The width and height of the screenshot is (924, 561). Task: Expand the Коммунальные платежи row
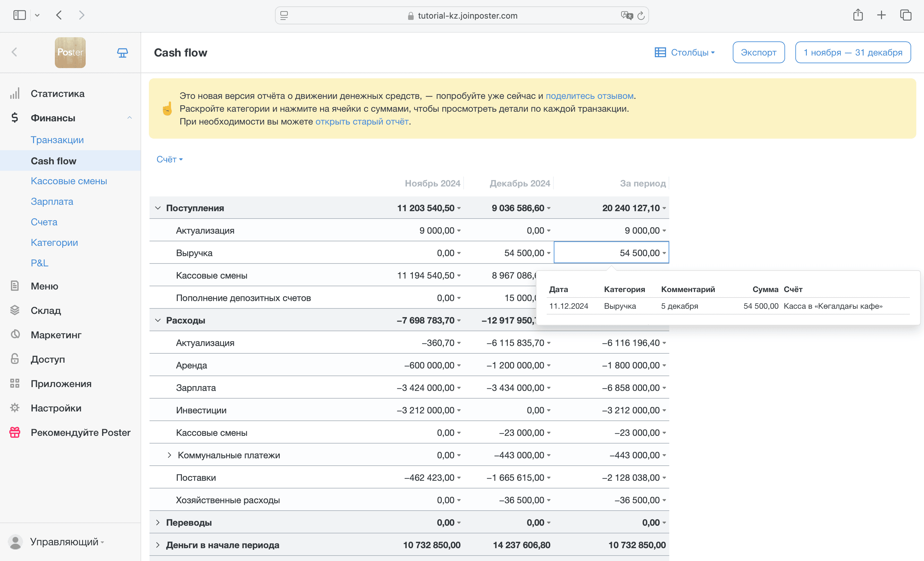pos(169,455)
